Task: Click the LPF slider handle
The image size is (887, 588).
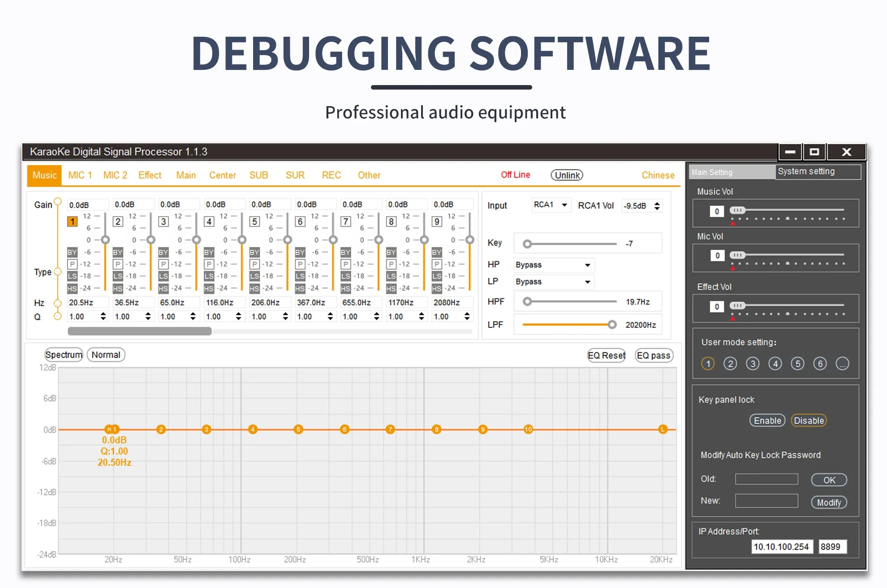Action: [612, 325]
